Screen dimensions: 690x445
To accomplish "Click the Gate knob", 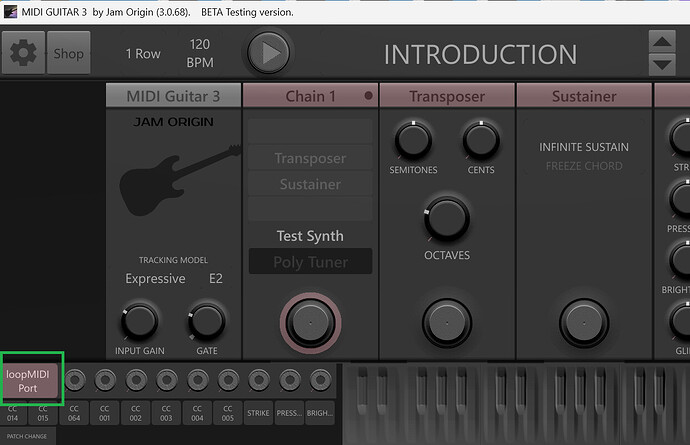I will tap(206, 321).
